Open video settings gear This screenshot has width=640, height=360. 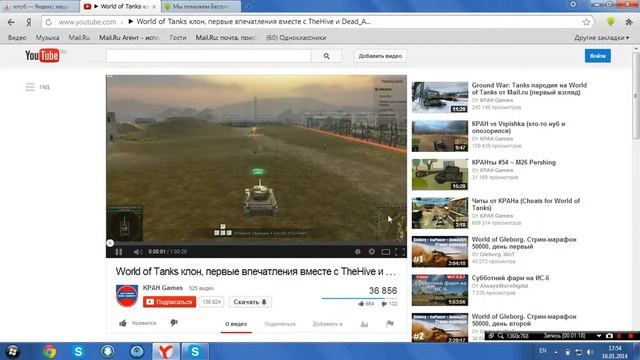click(371, 252)
